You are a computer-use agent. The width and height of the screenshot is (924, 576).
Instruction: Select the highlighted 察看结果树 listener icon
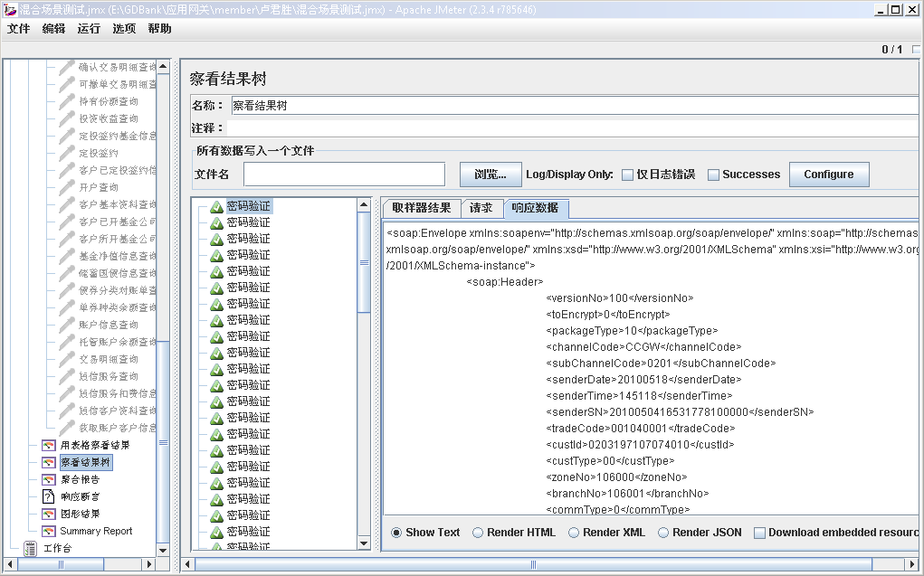tap(49, 462)
